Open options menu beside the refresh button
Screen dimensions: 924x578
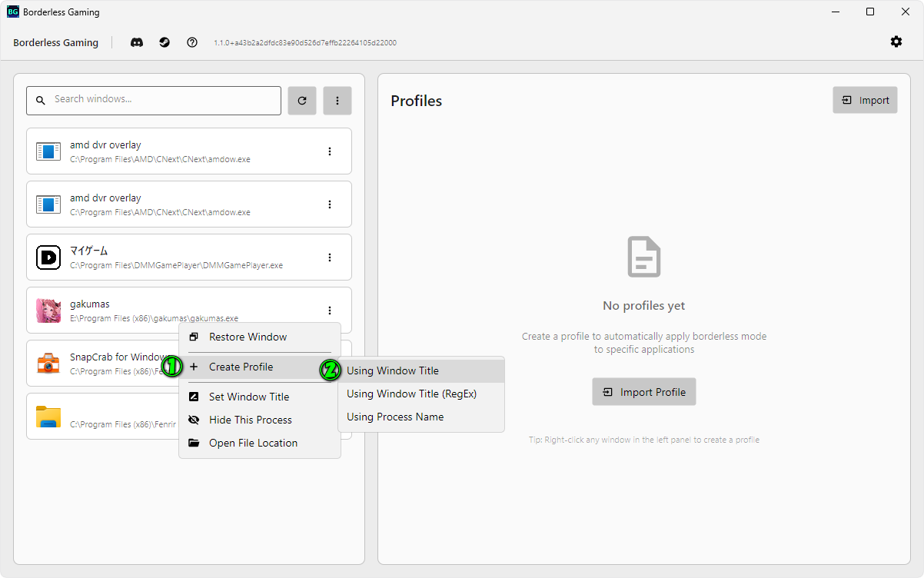pos(337,101)
